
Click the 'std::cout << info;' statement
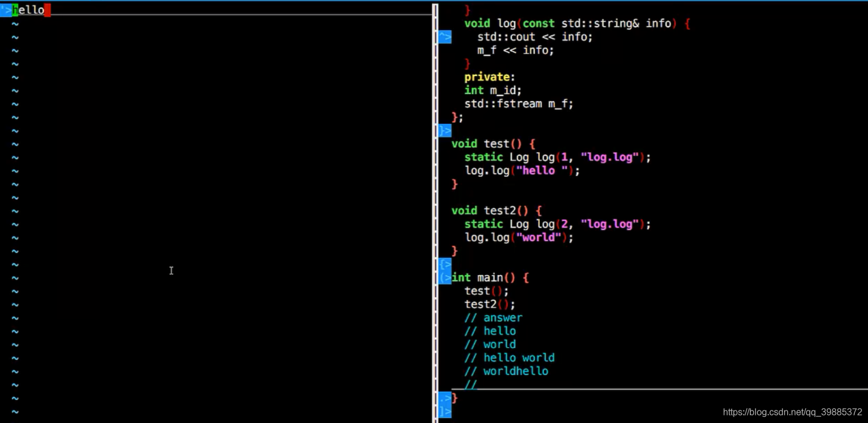click(535, 37)
